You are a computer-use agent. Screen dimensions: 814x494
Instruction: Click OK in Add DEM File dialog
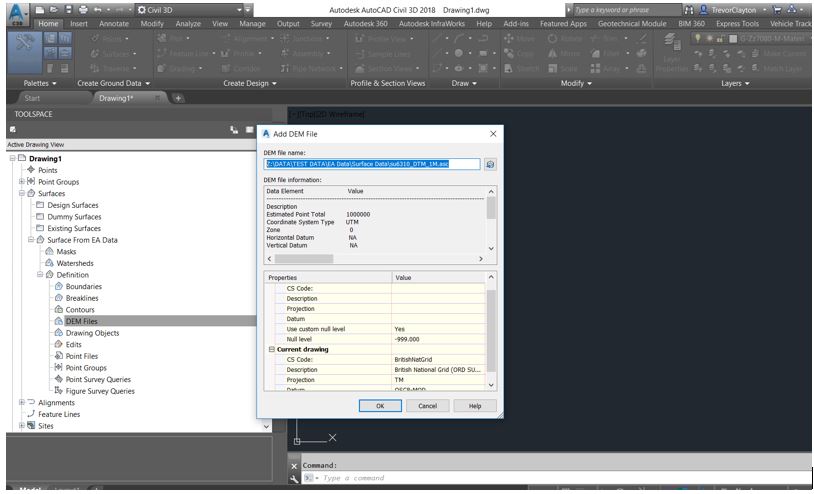pos(380,406)
